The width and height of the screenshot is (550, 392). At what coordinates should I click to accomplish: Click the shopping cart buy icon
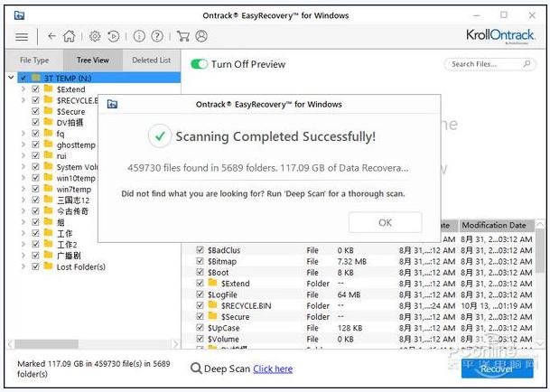click(183, 36)
